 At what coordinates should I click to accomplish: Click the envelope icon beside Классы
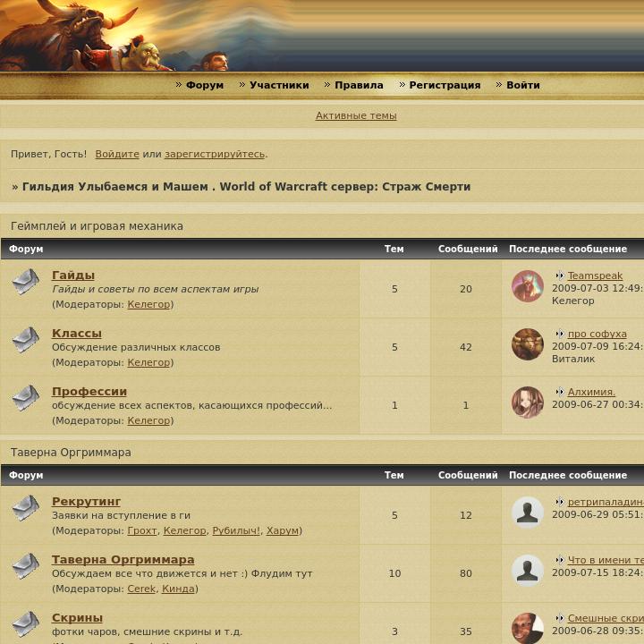(x=25, y=340)
